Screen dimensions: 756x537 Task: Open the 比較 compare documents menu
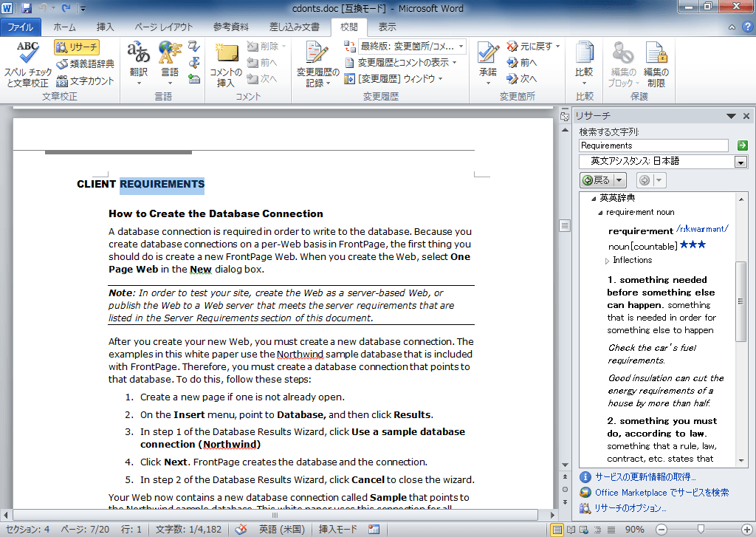(584, 65)
